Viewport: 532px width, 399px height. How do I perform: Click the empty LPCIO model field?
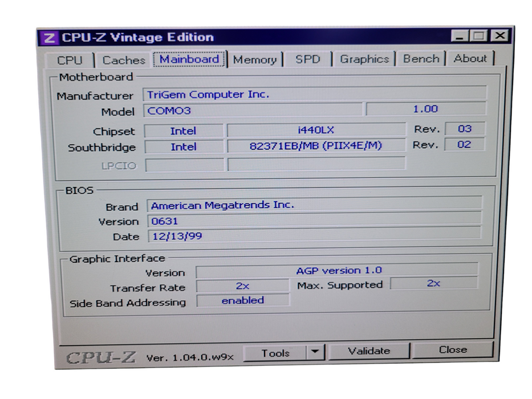click(316, 164)
